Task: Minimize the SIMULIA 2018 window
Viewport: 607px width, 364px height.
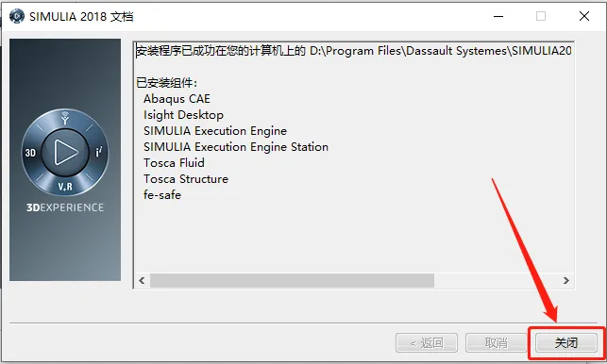Action: coord(498,16)
